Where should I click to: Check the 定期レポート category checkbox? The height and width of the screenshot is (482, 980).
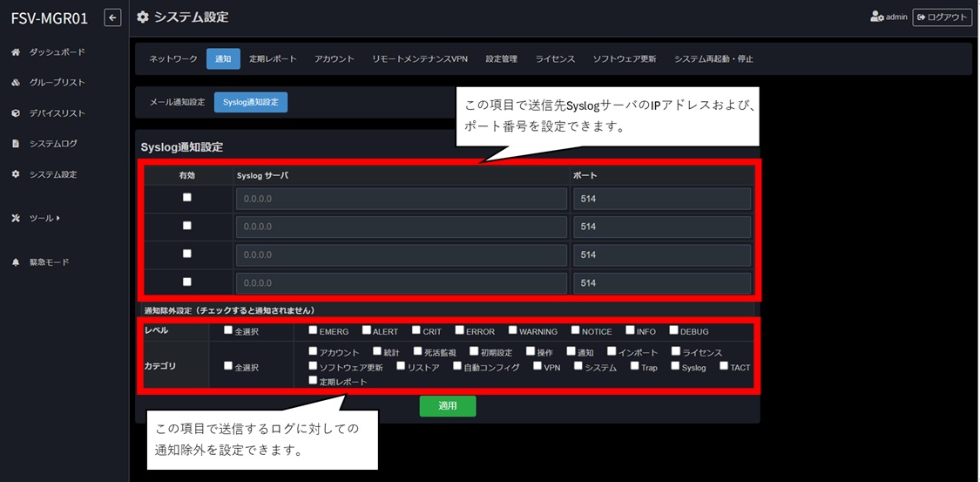(x=313, y=380)
